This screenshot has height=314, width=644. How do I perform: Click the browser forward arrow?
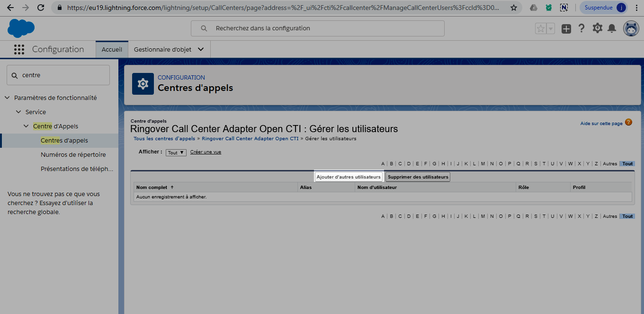26,8
